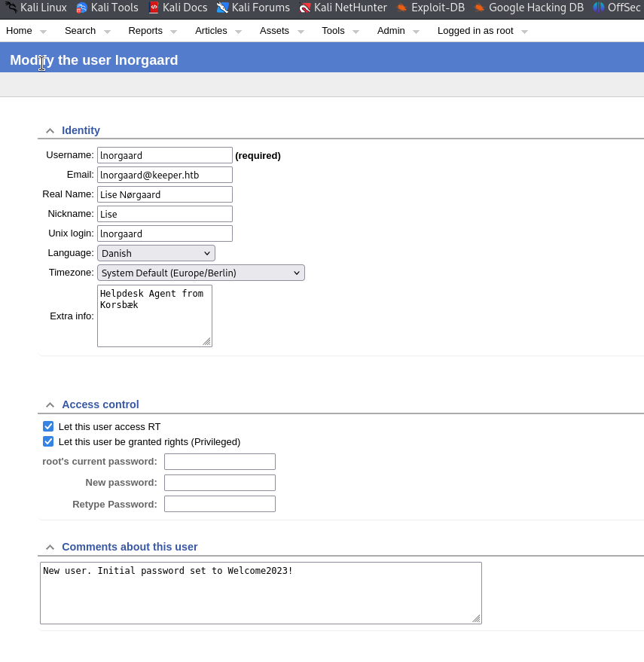Image resolution: width=644 pixels, height=662 pixels.
Task: Open the Kali Docs bookmark
Action: [x=178, y=8]
